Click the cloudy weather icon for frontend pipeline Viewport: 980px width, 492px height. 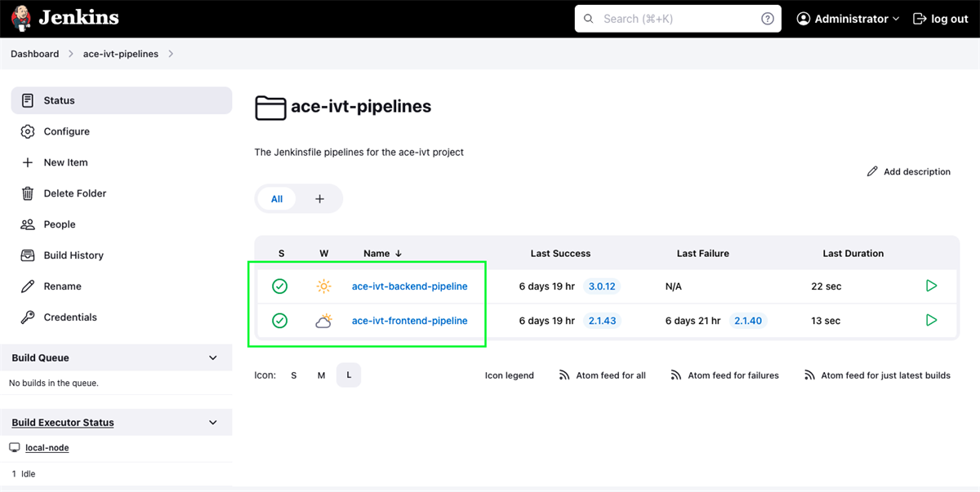coord(323,321)
